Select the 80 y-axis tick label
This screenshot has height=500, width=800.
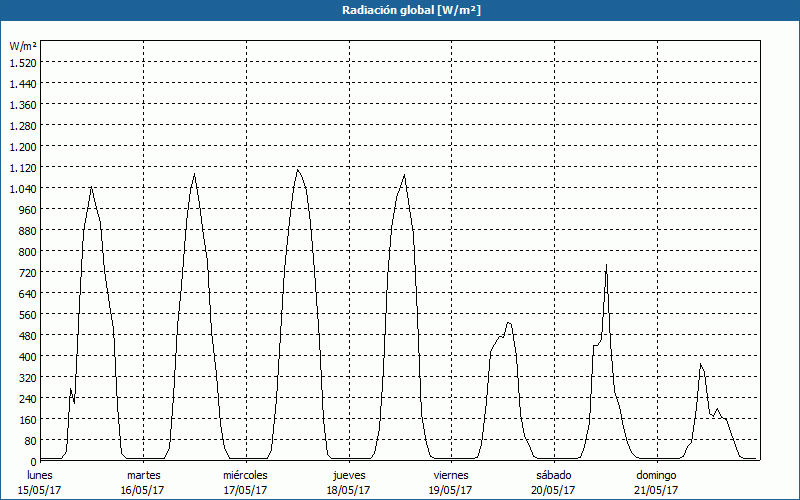(x=28, y=440)
